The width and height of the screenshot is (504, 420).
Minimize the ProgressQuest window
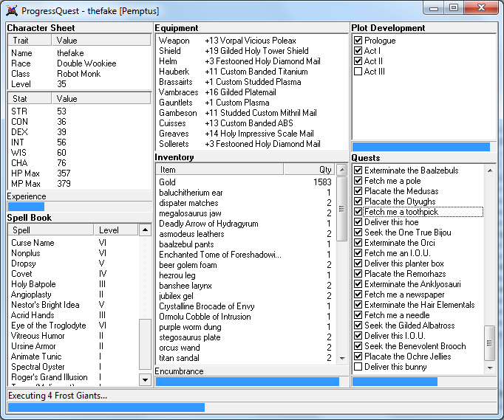click(x=434, y=8)
